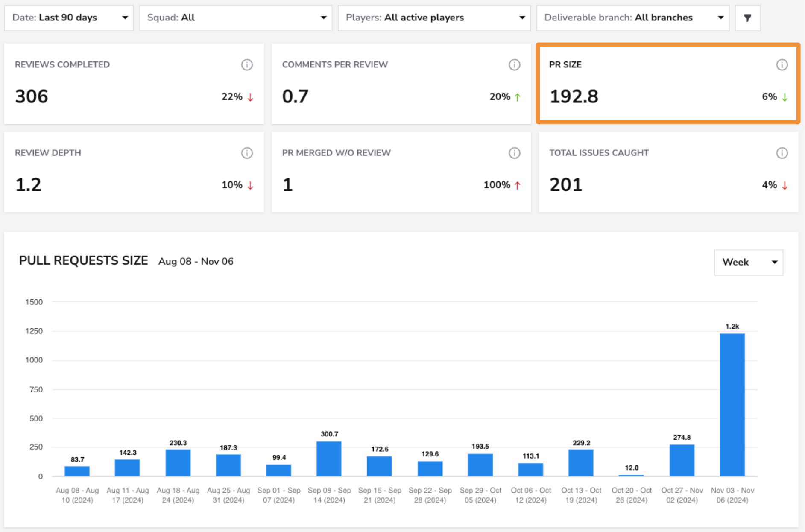
Task: Select the Review Depth metric card
Action: [134, 172]
